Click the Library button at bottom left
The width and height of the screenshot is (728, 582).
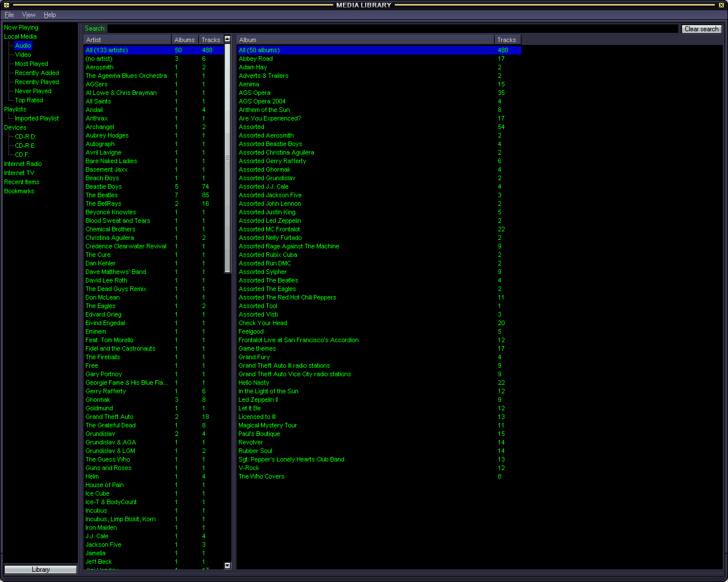(40, 569)
